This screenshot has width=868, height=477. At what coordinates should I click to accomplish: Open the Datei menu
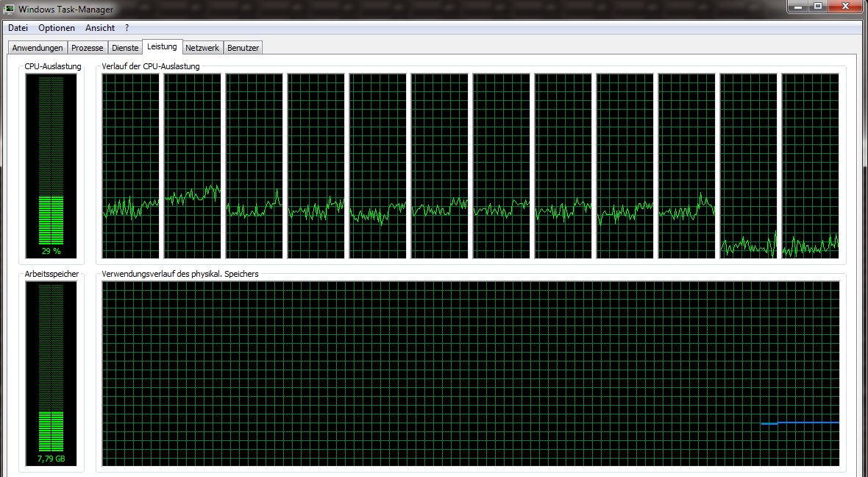tap(18, 28)
